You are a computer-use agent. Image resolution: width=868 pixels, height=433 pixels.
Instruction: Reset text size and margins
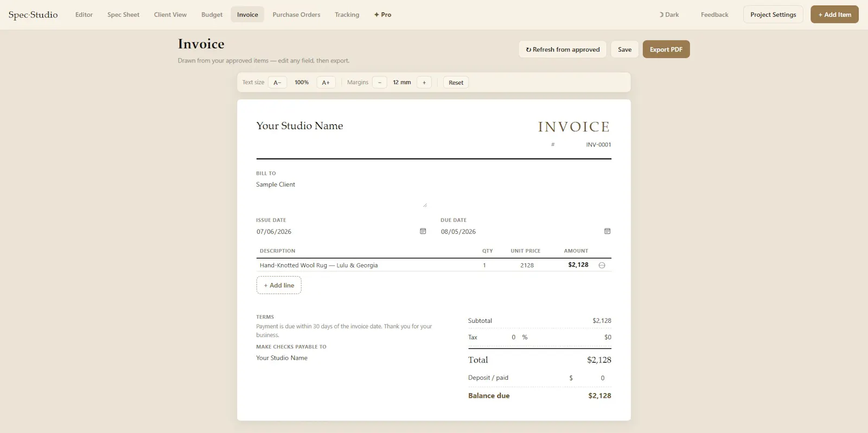(x=456, y=82)
